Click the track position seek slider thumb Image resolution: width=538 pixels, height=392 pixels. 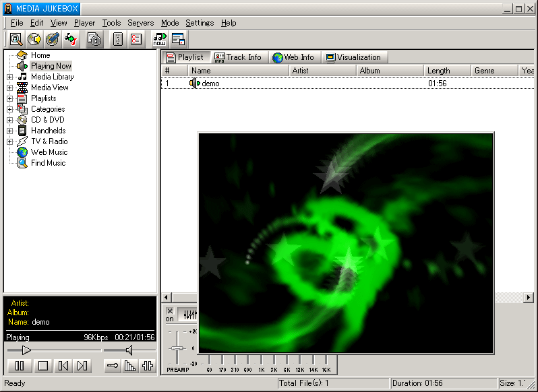[x=26, y=350]
